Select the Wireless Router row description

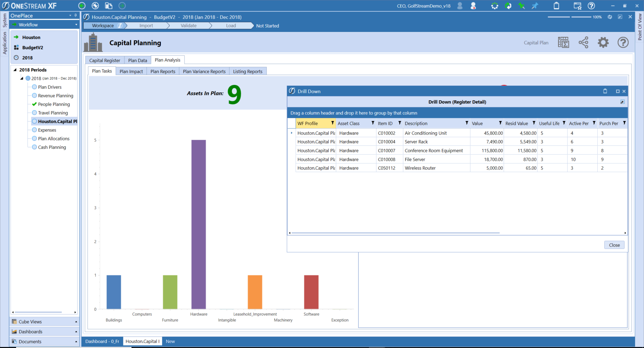[x=420, y=168]
